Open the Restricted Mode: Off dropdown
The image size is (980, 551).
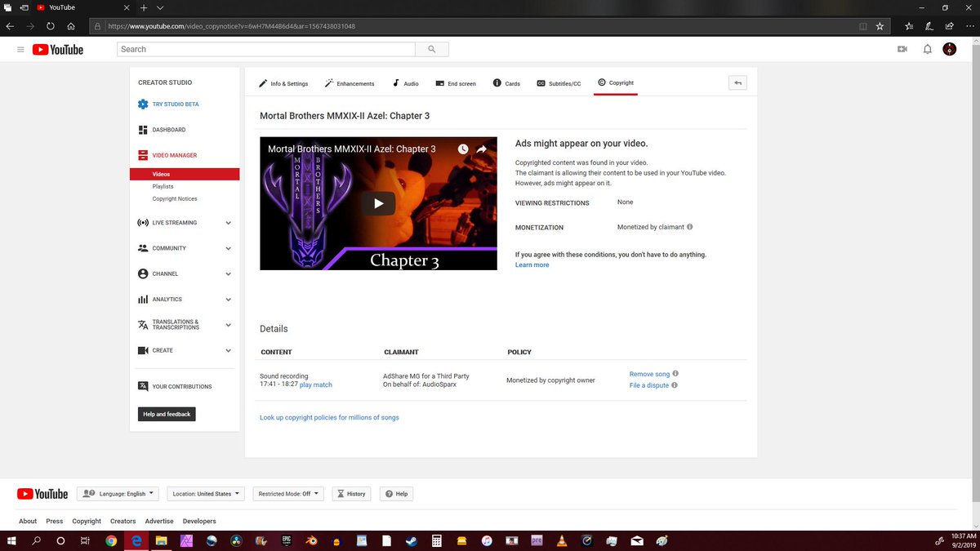click(288, 494)
